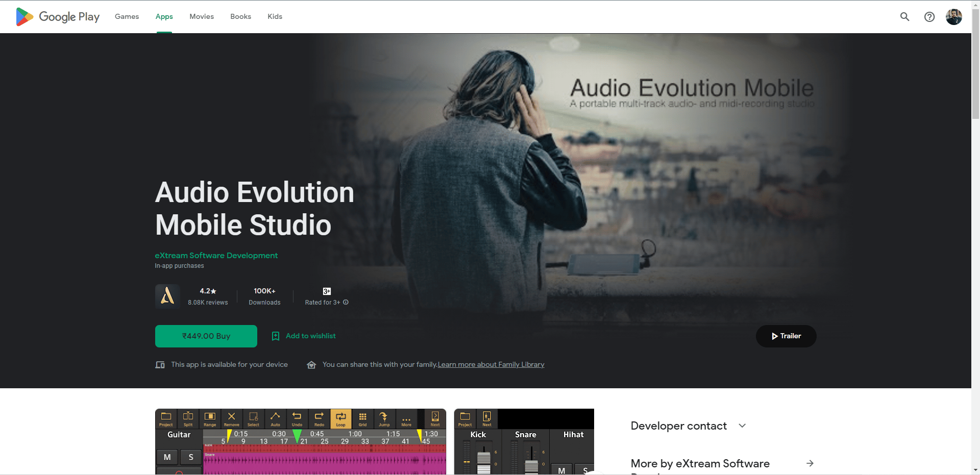Viewport: 980px width, 475px height.
Task: Click the 3+ content rating badge
Action: pyautogui.click(x=327, y=291)
